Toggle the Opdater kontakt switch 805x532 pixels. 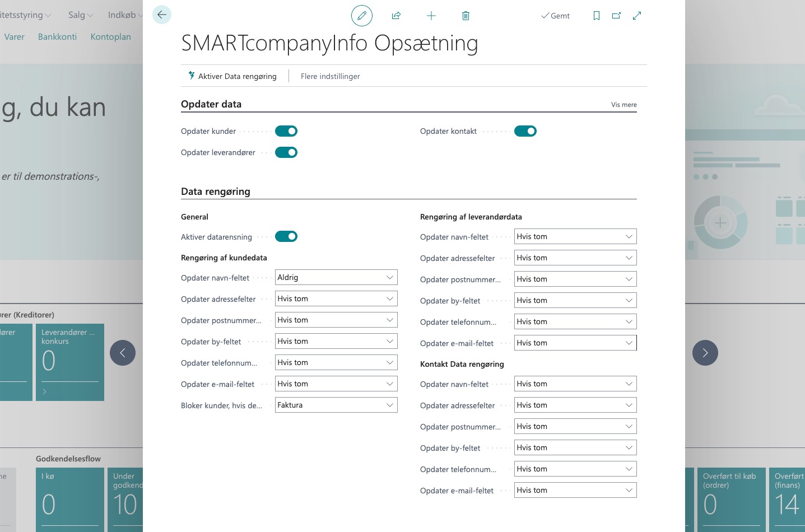[525, 131]
